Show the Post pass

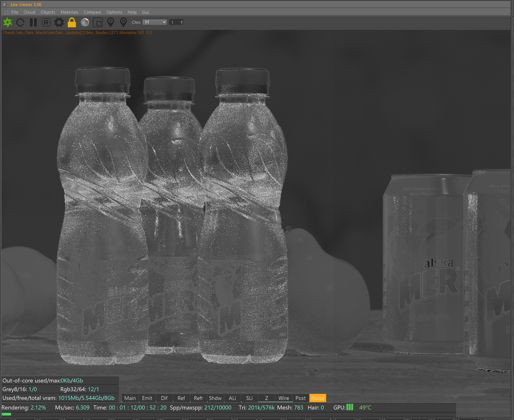(300, 398)
